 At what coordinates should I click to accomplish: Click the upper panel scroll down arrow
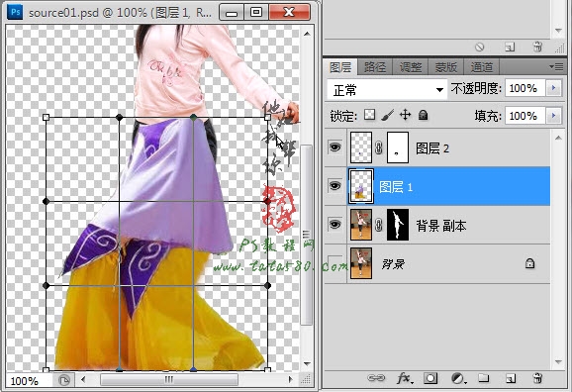[558, 31]
